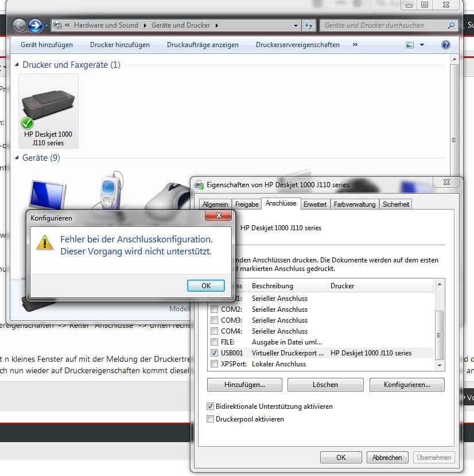This screenshot has height=476, width=474.
Task: Check the COM3: port checkbox
Action: click(214, 320)
